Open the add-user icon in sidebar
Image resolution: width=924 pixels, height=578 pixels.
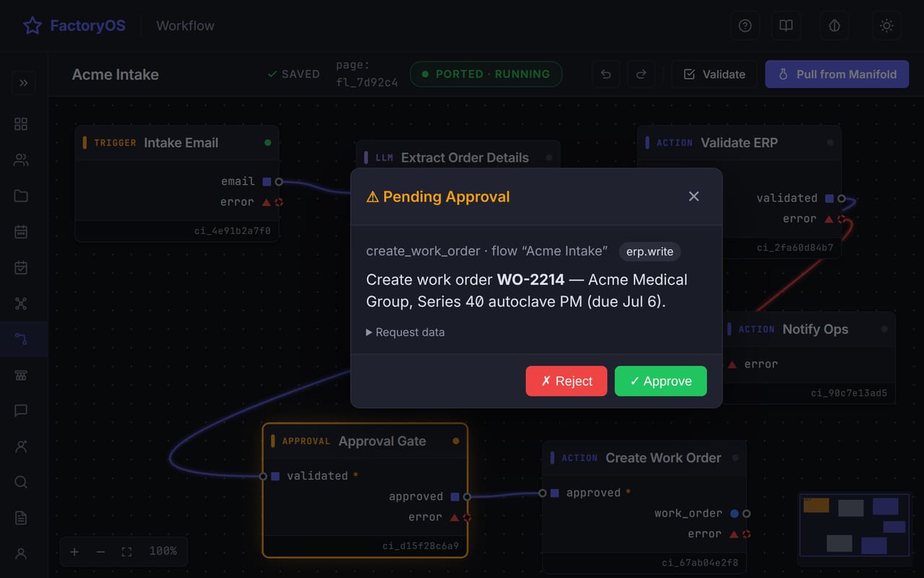[x=21, y=447]
